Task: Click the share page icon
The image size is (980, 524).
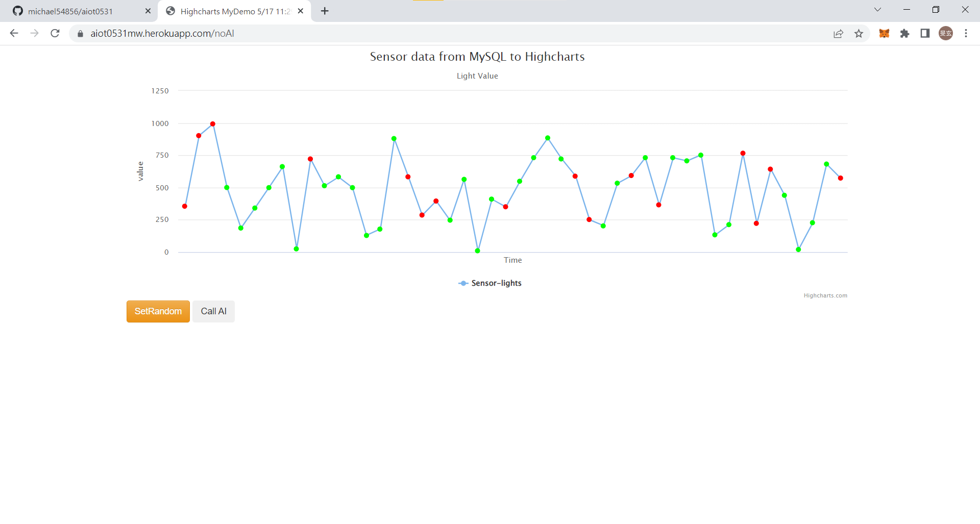Action: [x=838, y=34]
